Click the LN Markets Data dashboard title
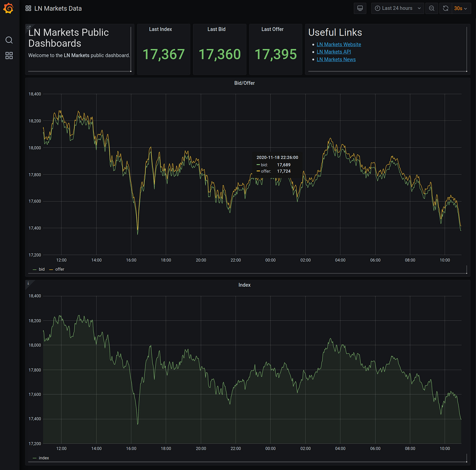This screenshot has height=470, width=476. coord(58,8)
